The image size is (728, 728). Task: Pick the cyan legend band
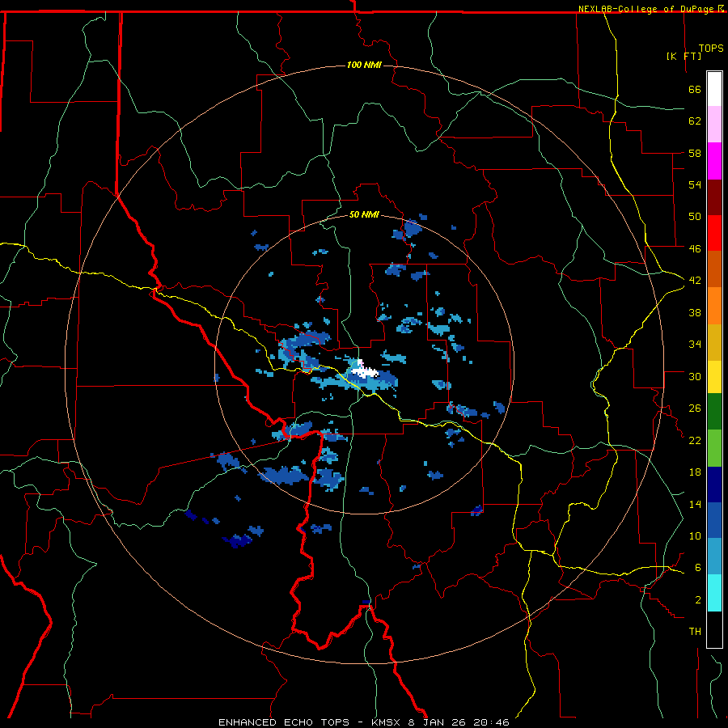tap(714, 593)
